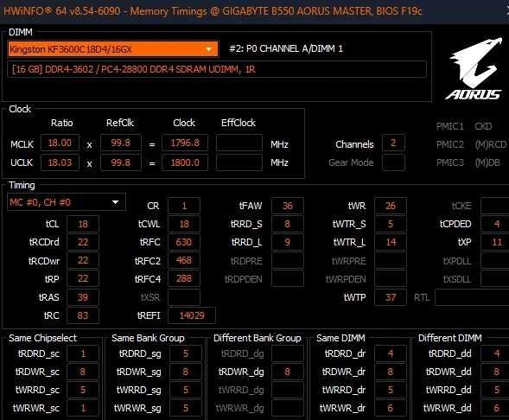The width and height of the screenshot is (509, 420).
Task: Click the tRDWR_sc value 8
Action: pyautogui.click(x=83, y=372)
